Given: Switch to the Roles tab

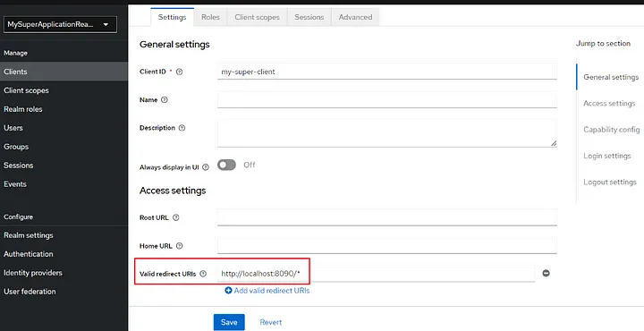Looking at the screenshot, I should point(210,17).
